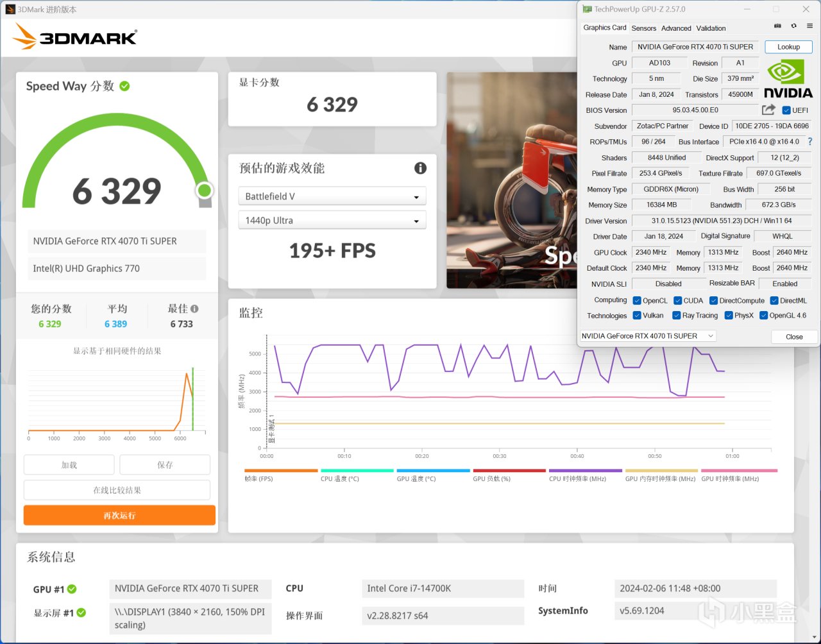Click the DISPLAY1 resolution info field
This screenshot has height=644, width=821.
(x=190, y=618)
